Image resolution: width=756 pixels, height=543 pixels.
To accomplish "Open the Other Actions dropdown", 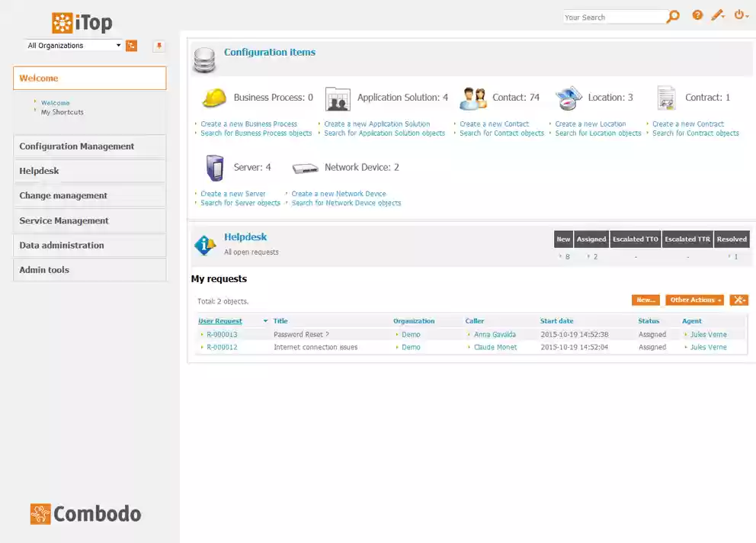I will (693, 300).
